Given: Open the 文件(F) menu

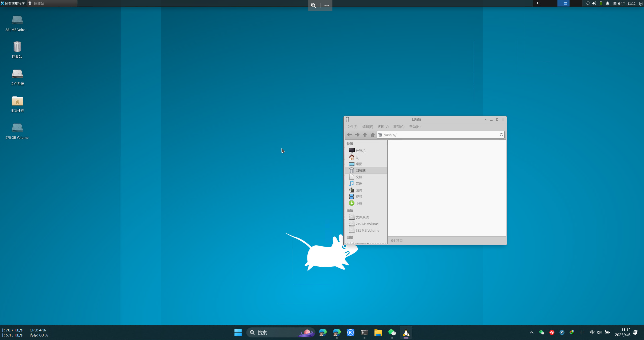Looking at the screenshot, I should (352, 127).
